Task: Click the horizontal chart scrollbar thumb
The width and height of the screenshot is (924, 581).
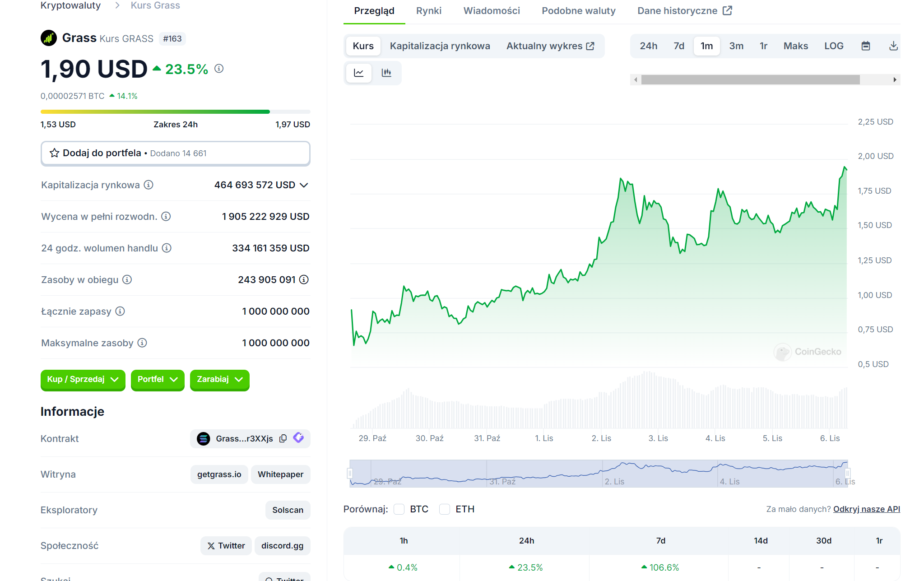Action: [750, 80]
